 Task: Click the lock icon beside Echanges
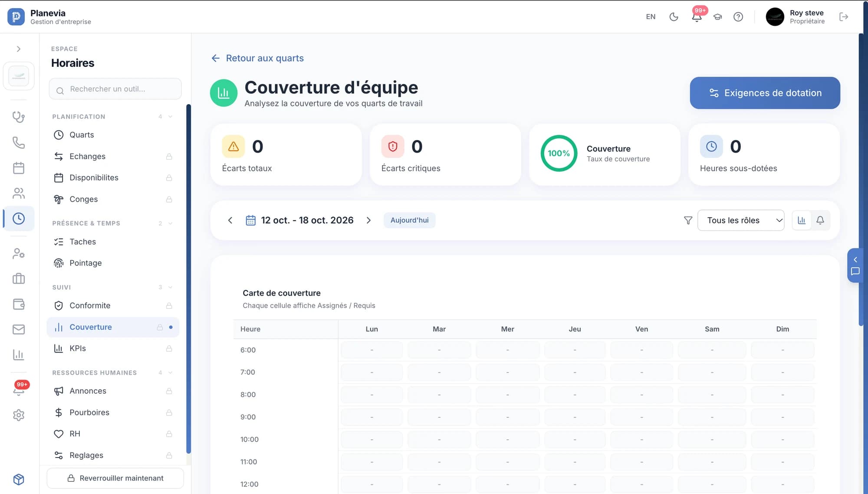(x=169, y=156)
